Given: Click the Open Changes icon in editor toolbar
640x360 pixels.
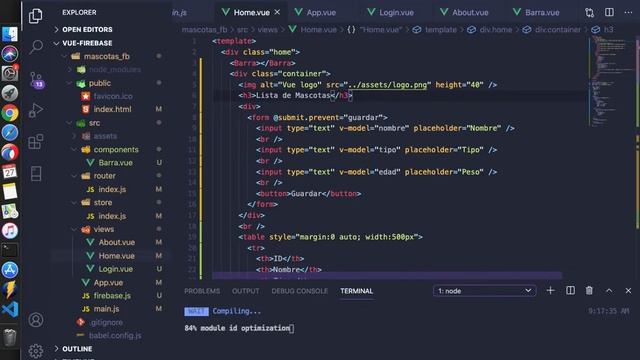Looking at the screenshot, I should [589, 13].
